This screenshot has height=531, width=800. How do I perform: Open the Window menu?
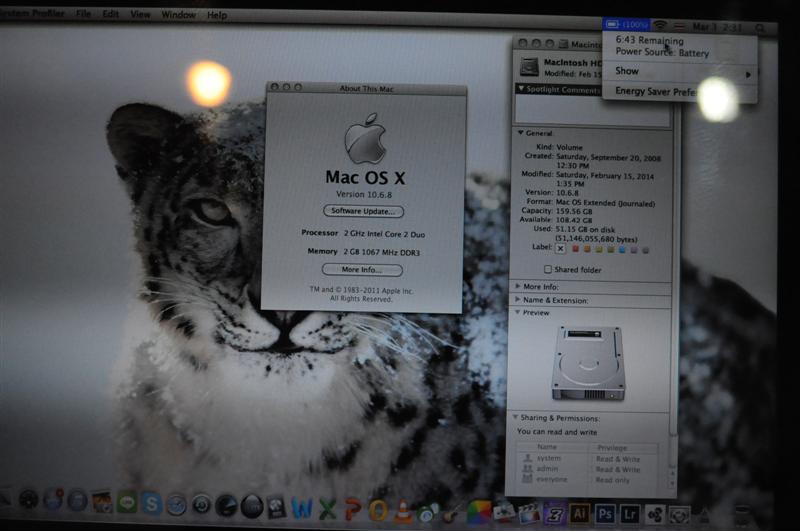[x=179, y=15]
